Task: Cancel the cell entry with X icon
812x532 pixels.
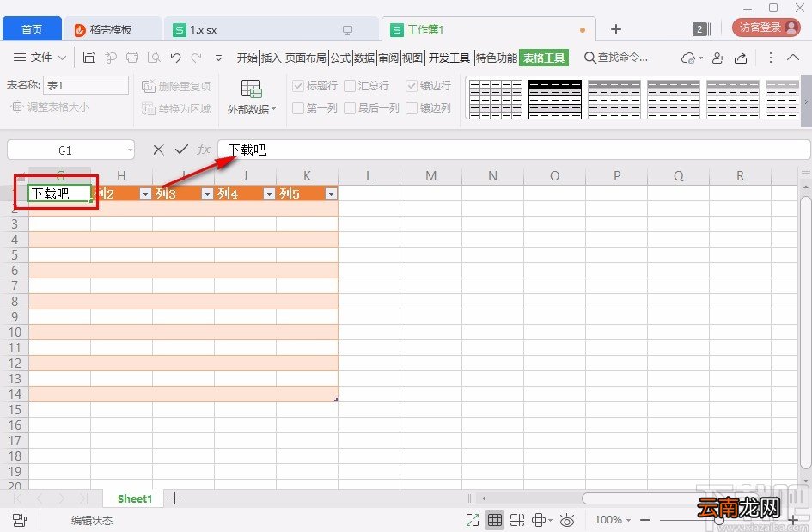Action: tap(158, 150)
